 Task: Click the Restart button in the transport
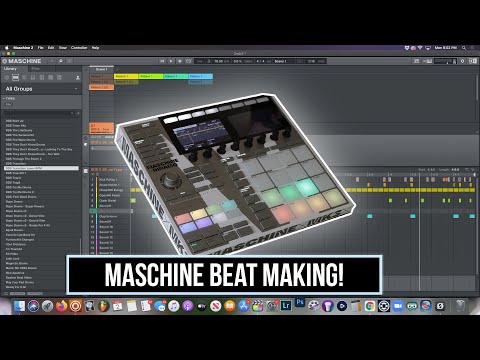[x=162, y=61]
